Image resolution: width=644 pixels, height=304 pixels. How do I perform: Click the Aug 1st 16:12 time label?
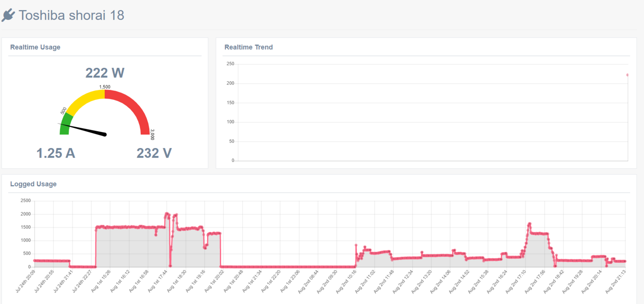click(120, 281)
